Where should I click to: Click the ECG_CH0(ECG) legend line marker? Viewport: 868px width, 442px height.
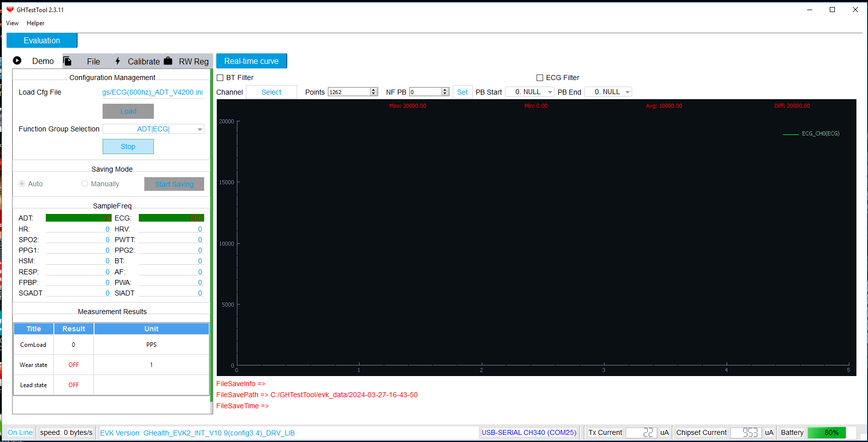(x=791, y=134)
